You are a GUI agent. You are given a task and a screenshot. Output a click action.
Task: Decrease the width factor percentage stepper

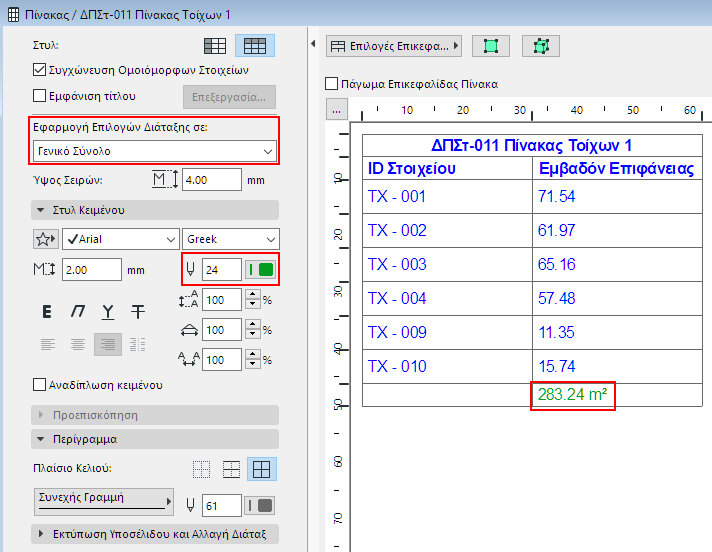[x=253, y=335]
